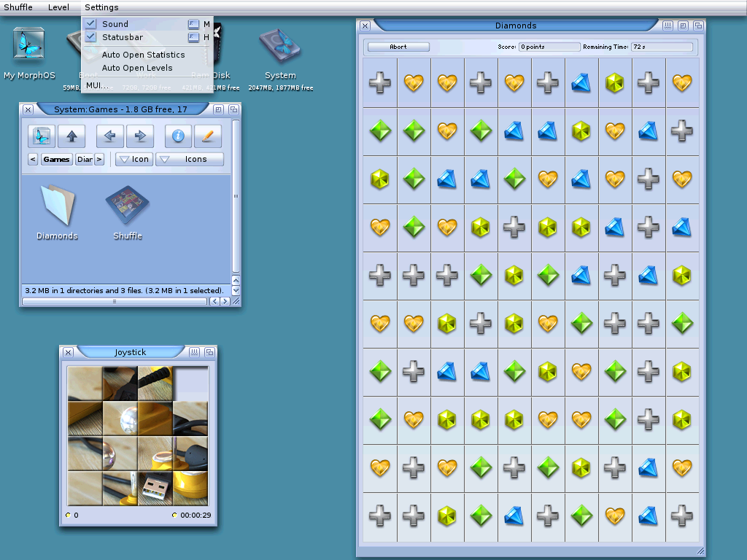Click the Diamonds window title bar
The height and width of the screenshot is (560, 747).
(x=516, y=26)
